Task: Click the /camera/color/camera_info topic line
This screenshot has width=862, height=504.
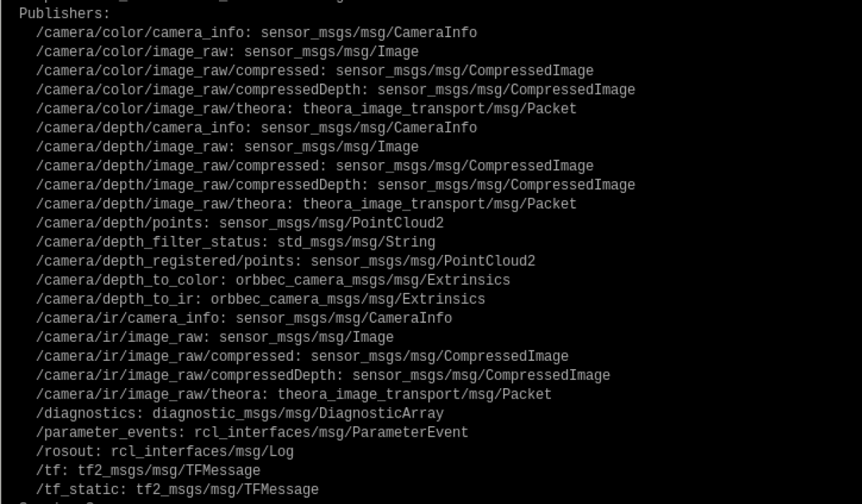Action: coord(256,32)
